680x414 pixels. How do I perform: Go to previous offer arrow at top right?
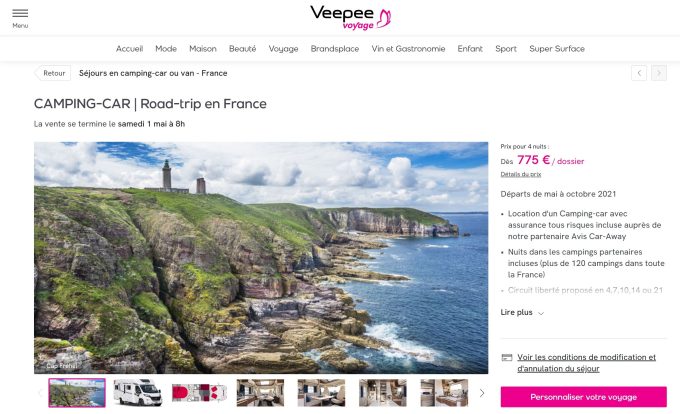[639, 73]
